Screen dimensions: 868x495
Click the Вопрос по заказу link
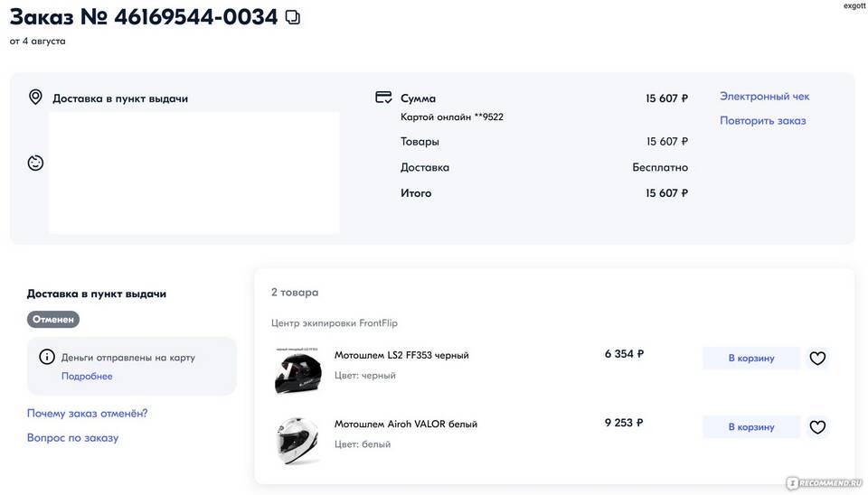(x=72, y=438)
